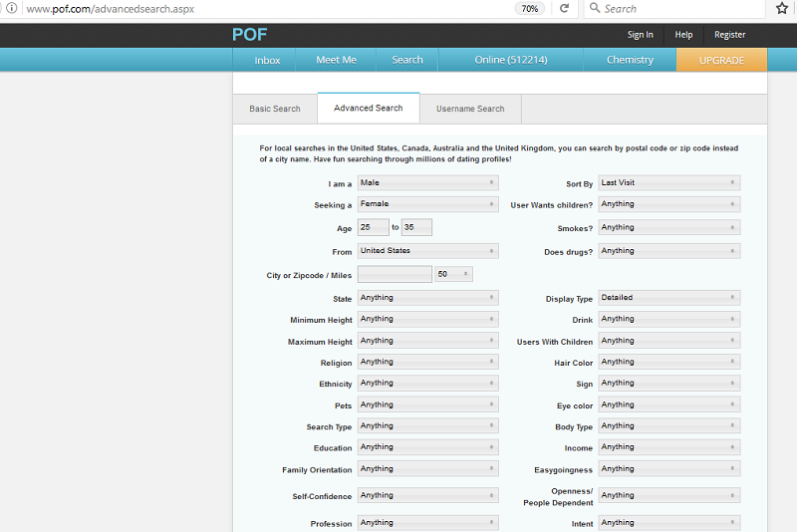Viewport: 797px width, 532px height.
Task: Open the Pets dropdown
Action: (x=428, y=404)
